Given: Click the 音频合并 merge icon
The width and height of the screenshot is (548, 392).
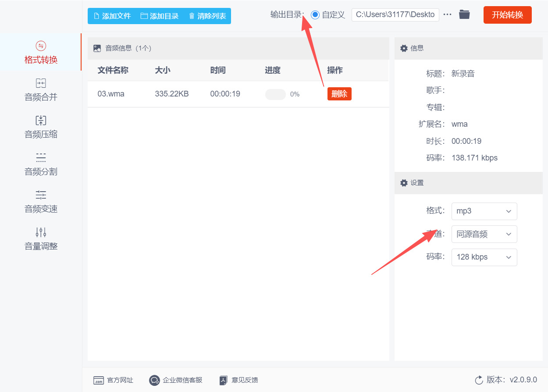Looking at the screenshot, I should pos(41,83).
